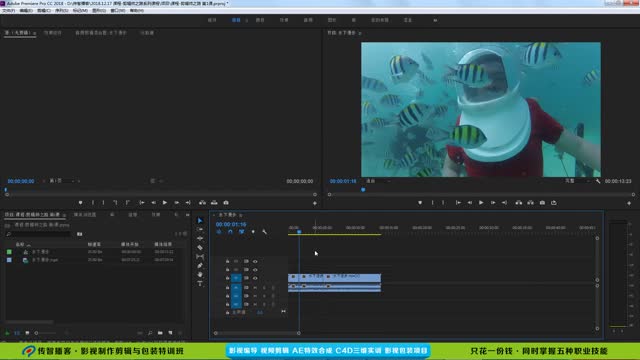
Task: Mark Out point in Program monitor
Action: (443, 202)
